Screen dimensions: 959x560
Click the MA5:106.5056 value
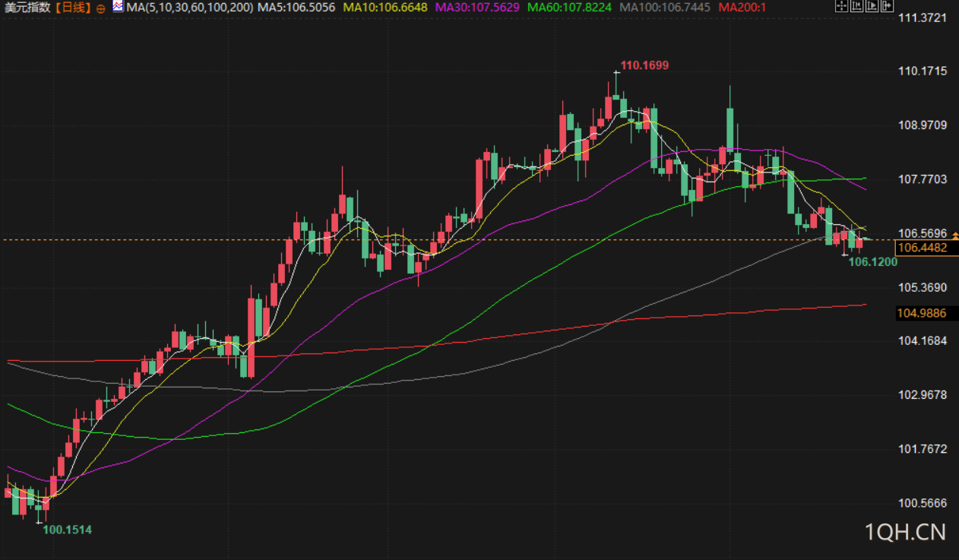point(296,8)
